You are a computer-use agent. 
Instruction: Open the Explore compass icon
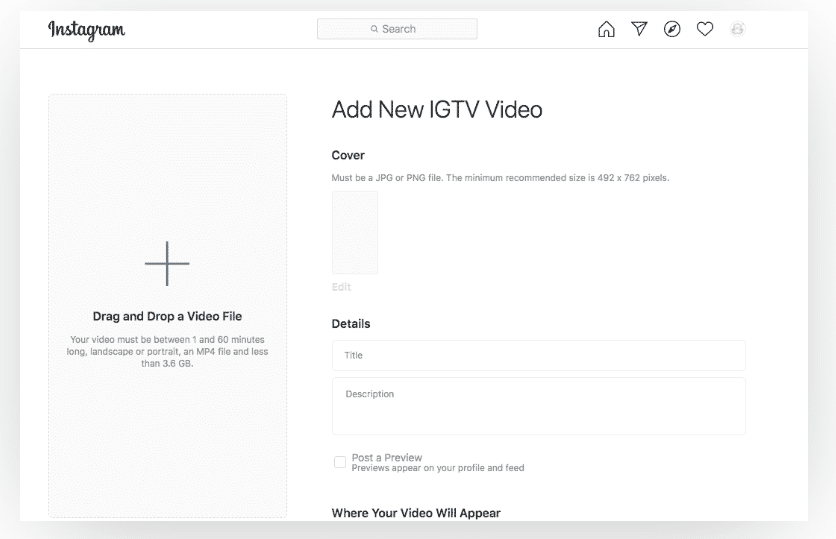click(672, 29)
